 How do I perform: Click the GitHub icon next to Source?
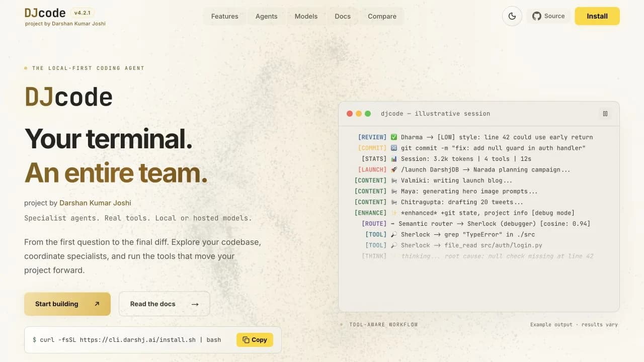point(536,16)
